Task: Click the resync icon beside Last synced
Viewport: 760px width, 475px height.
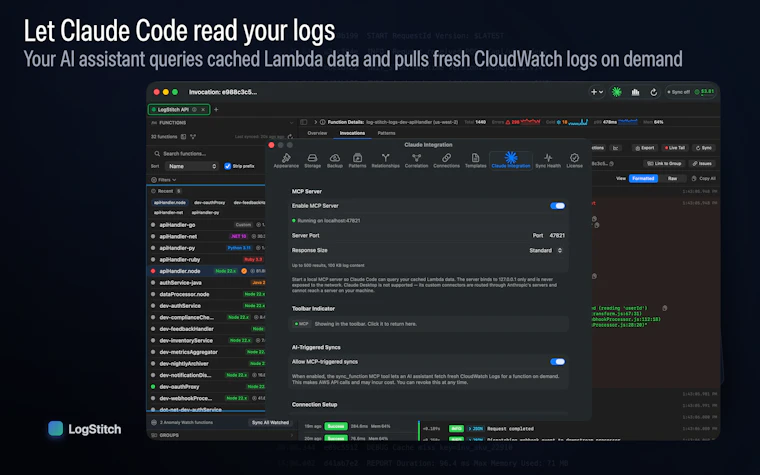Action: [x=290, y=137]
